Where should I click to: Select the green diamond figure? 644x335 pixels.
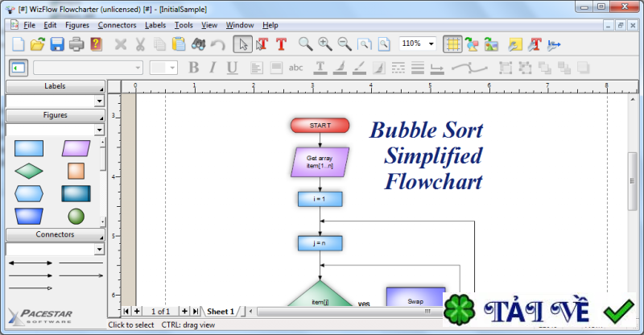pyautogui.click(x=29, y=171)
